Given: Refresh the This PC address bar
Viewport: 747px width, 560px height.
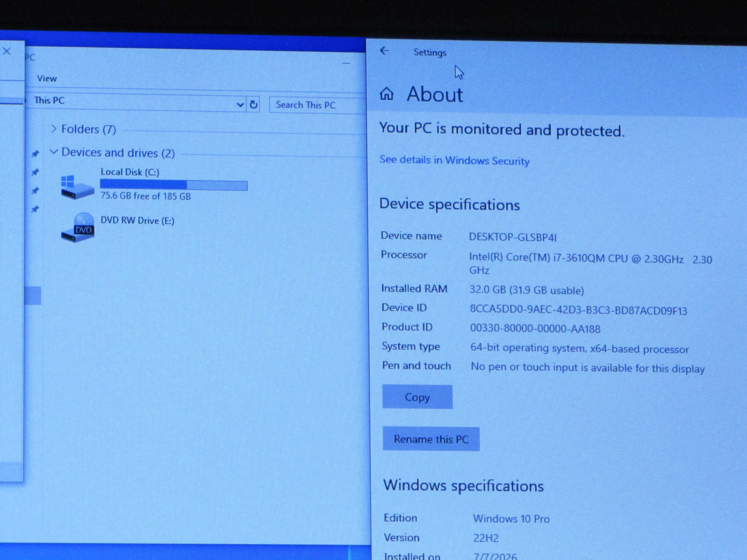Looking at the screenshot, I should coord(253,105).
